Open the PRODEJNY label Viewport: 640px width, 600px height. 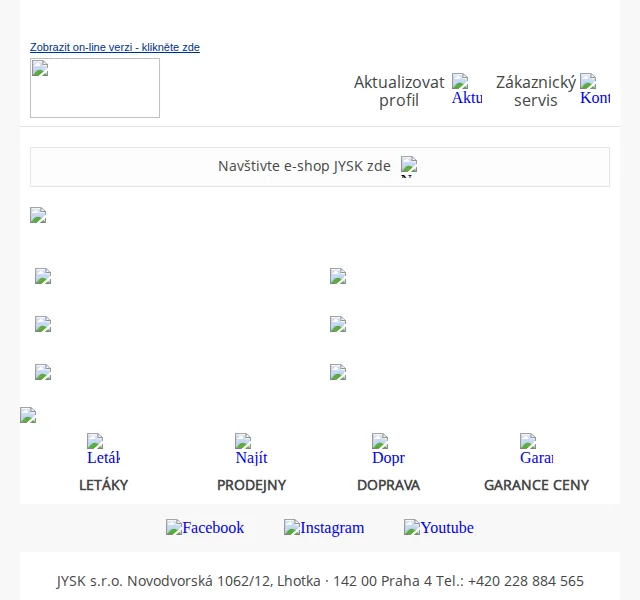click(251, 485)
